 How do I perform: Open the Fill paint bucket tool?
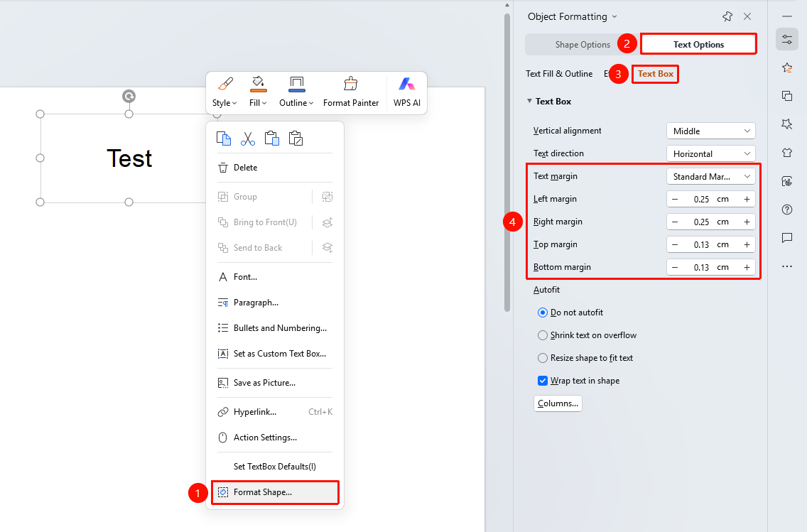[258, 92]
